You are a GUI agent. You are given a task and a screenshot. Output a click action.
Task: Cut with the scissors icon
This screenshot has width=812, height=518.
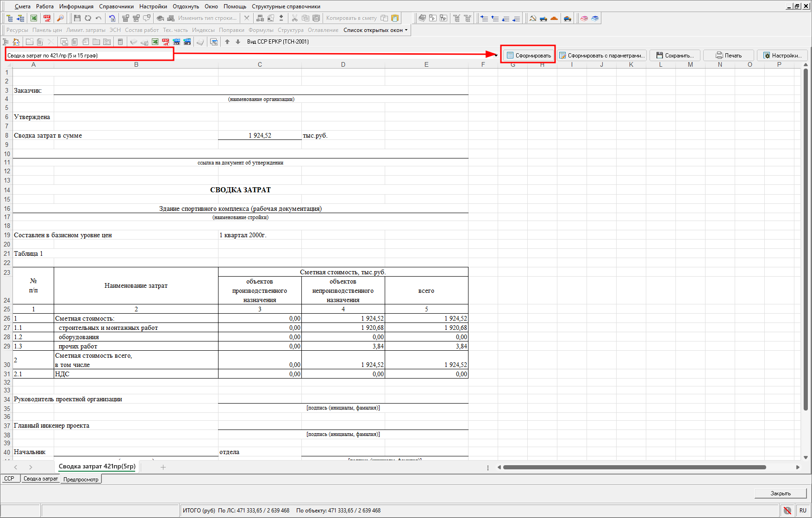(x=294, y=18)
